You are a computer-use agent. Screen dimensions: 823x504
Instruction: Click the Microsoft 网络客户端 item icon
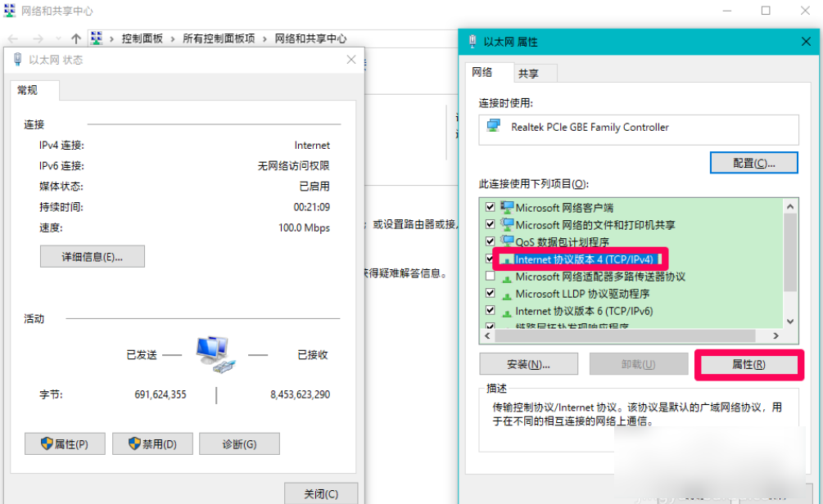(x=506, y=207)
